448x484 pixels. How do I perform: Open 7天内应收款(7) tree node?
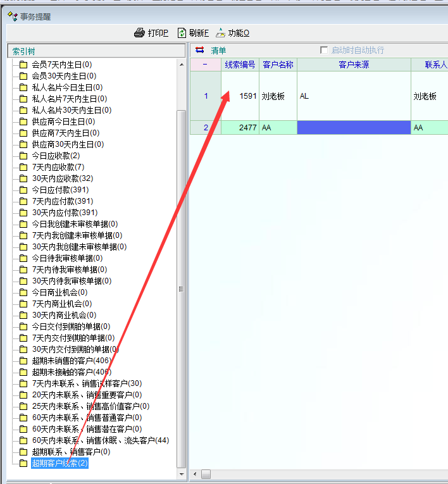58,167
